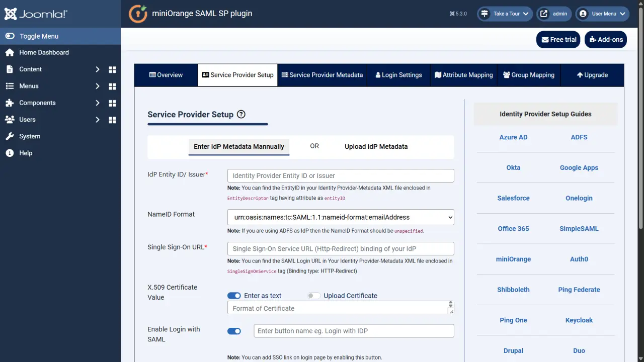644x362 pixels.
Task: Click the Users group icon in sidebar
Action: coord(10,120)
